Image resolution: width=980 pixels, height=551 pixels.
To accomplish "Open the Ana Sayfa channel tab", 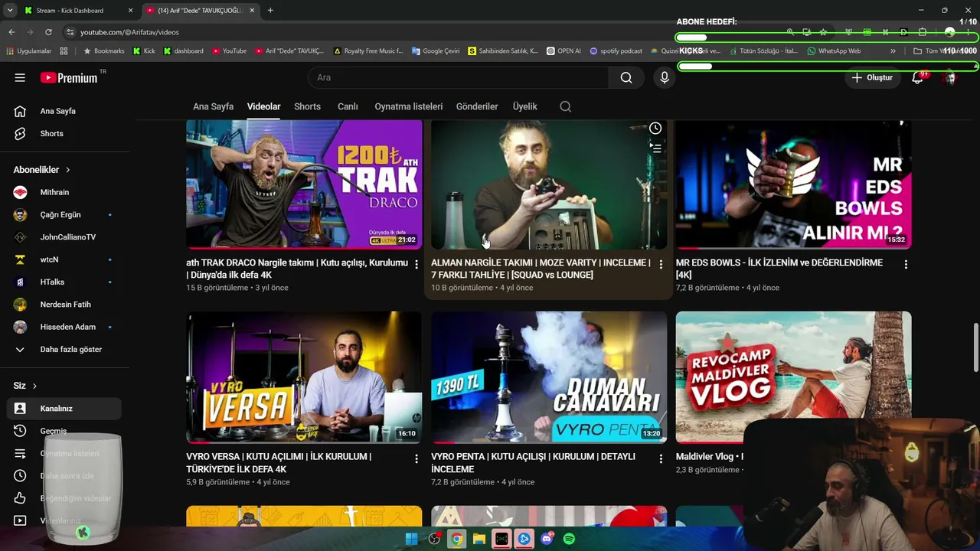I will 213,106.
